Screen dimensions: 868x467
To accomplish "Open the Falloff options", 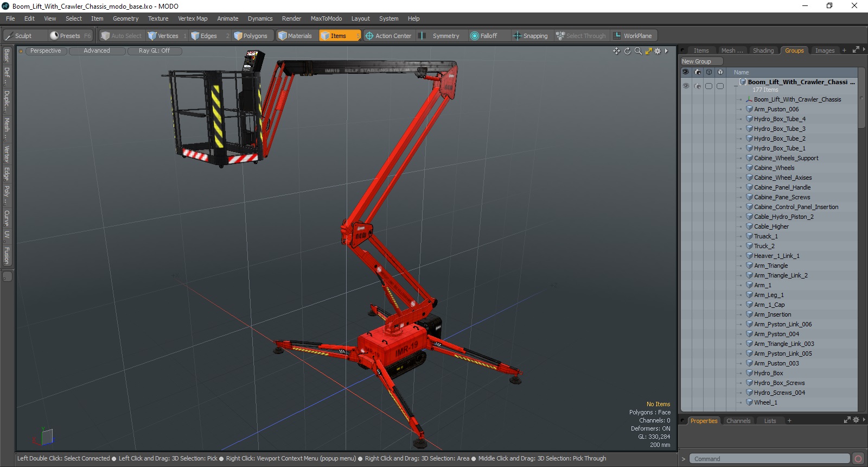I will 488,36.
